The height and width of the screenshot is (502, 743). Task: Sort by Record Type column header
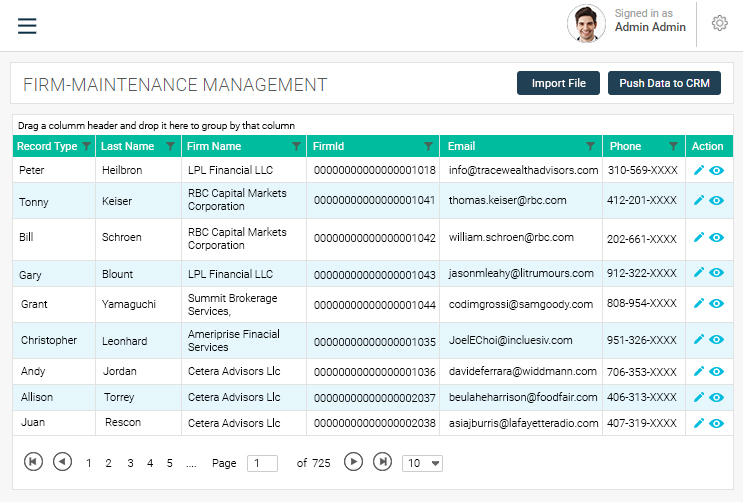pos(47,146)
